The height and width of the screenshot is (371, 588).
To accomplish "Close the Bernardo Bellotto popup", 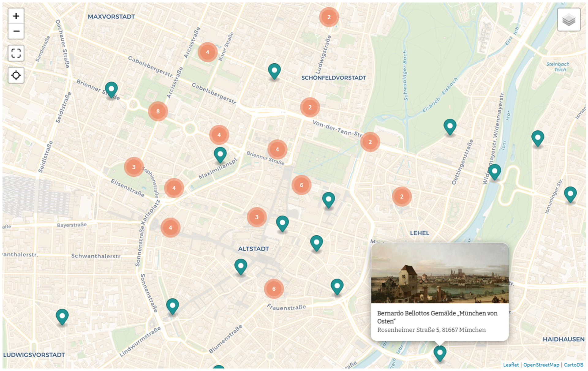I will pos(503,249).
